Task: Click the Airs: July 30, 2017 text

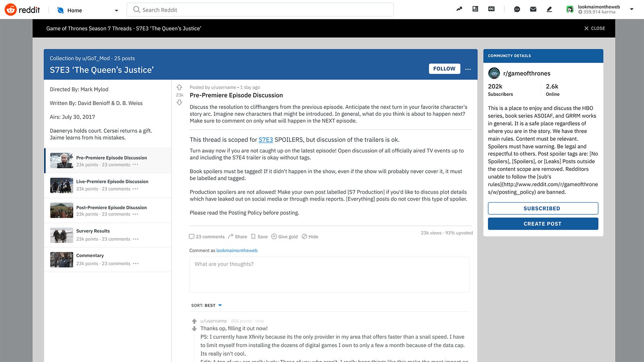Action: pyautogui.click(x=72, y=117)
